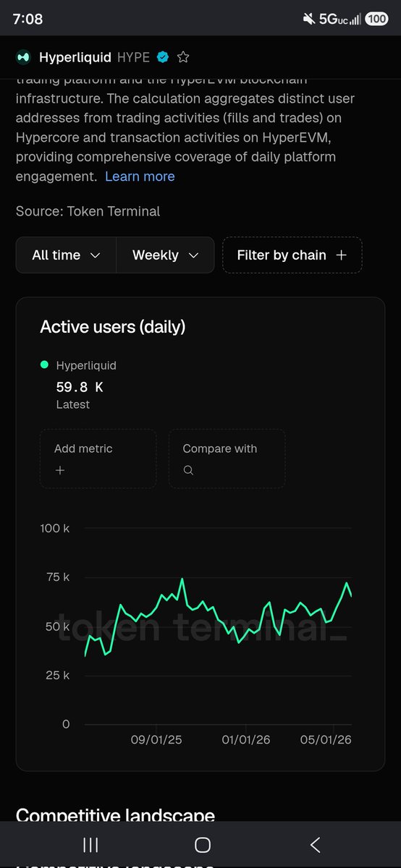Tap the magnifier icon under Compare with

point(188,470)
